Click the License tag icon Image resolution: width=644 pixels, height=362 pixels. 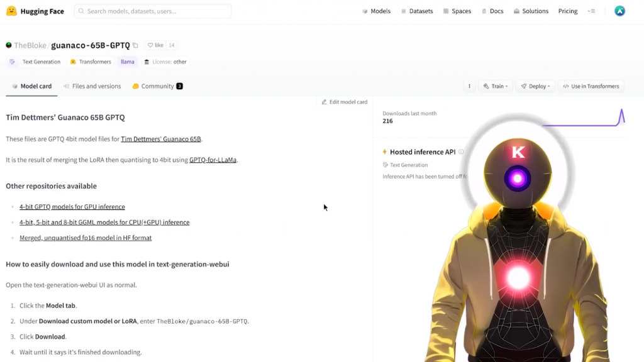click(147, 62)
